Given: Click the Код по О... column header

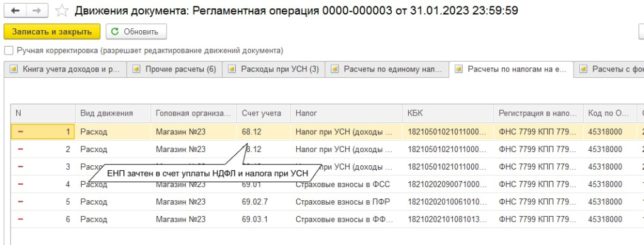Looking at the screenshot, I should [x=609, y=113].
